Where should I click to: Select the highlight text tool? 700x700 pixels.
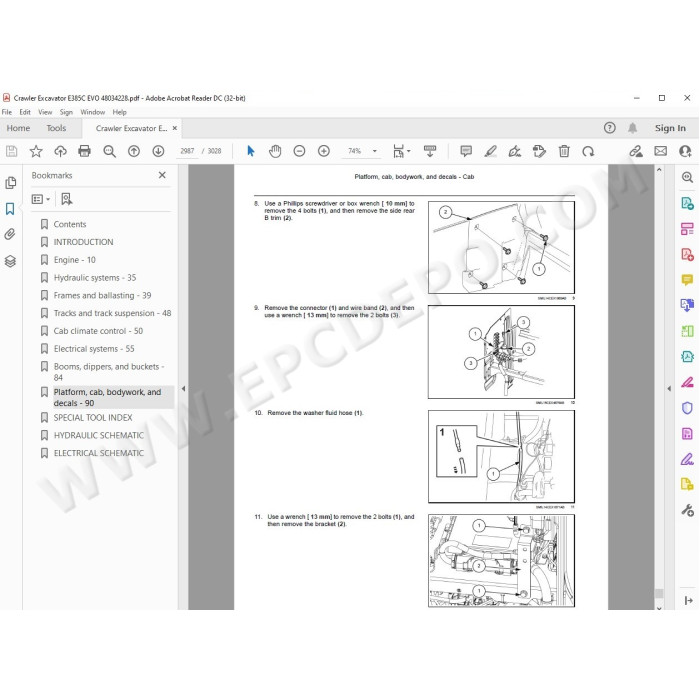491,151
